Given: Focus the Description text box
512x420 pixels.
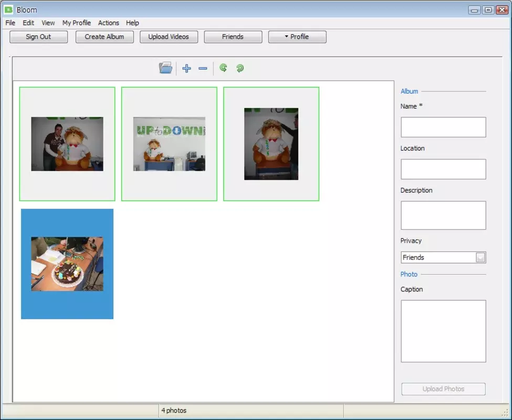Looking at the screenshot, I should click(443, 215).
